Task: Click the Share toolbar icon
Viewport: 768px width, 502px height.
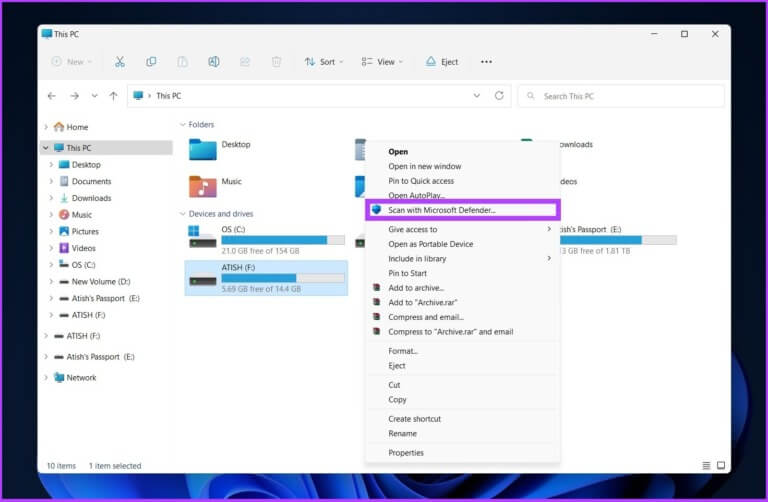Action: [x=245, y=62]
